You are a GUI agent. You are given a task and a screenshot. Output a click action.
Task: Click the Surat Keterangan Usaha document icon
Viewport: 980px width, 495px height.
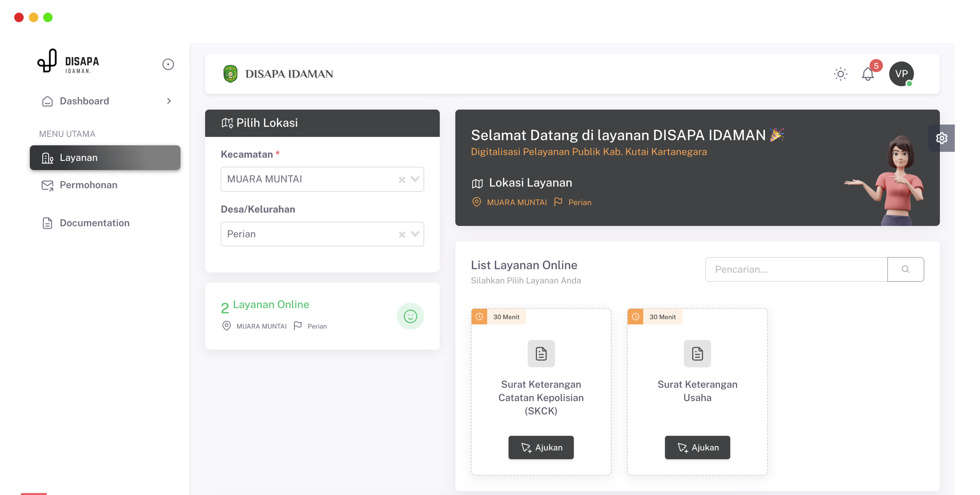click(x=697, y=354)
